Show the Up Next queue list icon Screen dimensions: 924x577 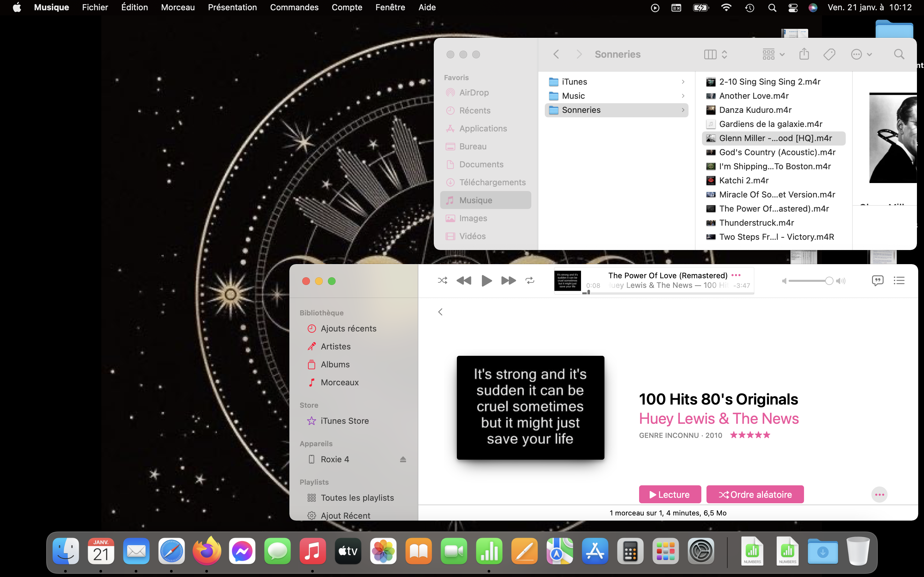899,281
